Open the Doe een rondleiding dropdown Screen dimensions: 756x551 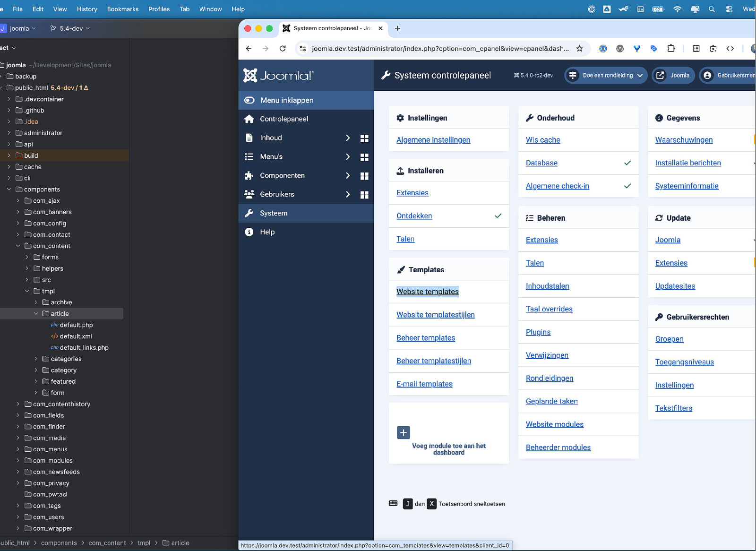coord(606,75)
